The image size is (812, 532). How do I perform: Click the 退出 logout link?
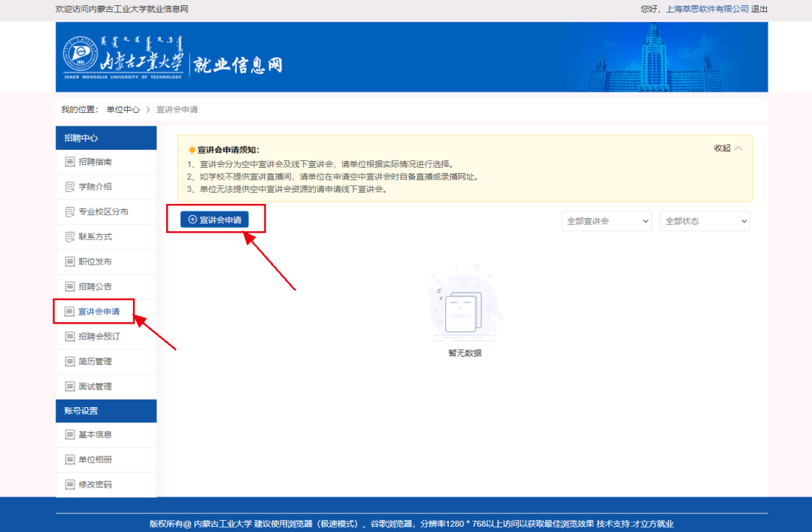[x=759, y=9]
